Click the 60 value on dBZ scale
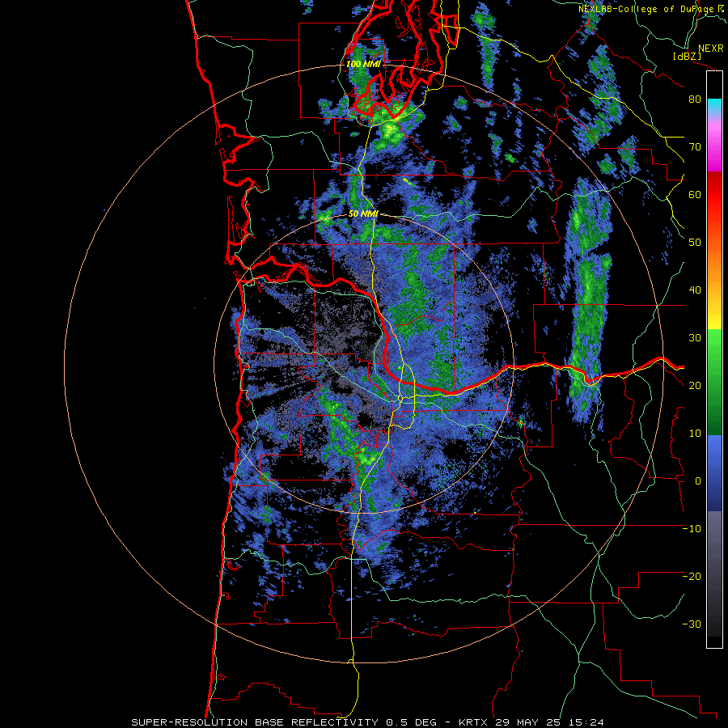The height and width of the screenshot is (728, 728). click(x=695, y=195)
